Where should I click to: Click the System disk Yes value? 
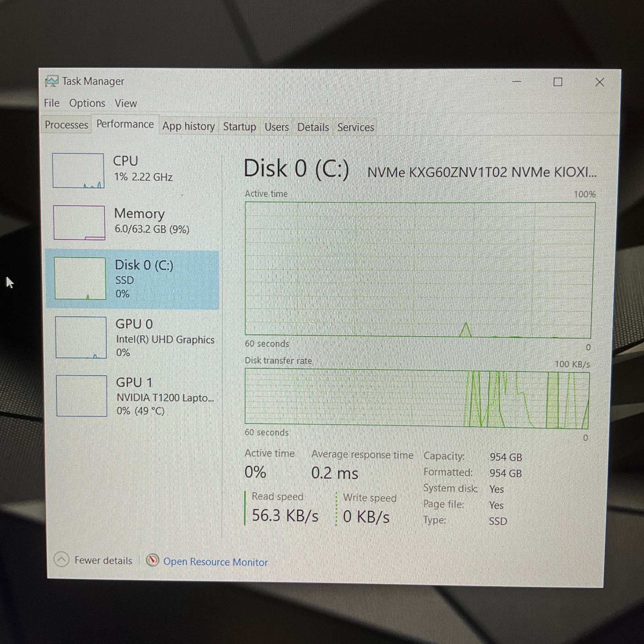496,489
